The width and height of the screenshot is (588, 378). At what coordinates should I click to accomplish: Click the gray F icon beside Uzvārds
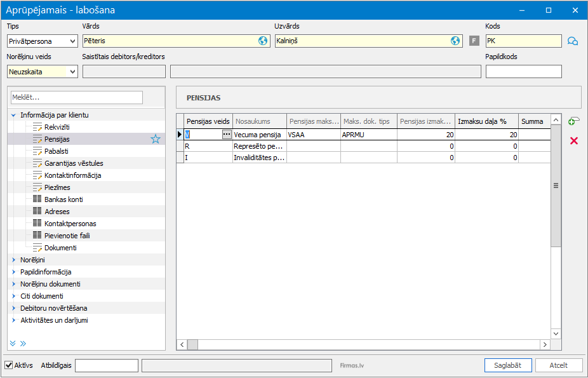click(474, 41)
